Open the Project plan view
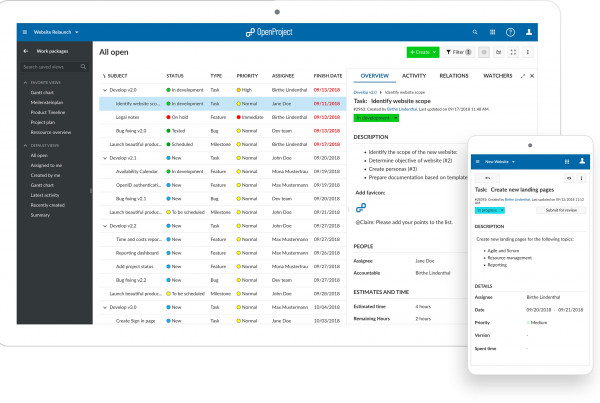This screenshot has height=403, width=600. [43, 122]
